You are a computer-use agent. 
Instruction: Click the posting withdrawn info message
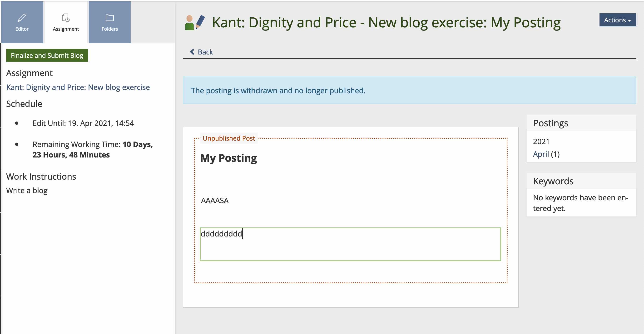(x=278, y=90)
